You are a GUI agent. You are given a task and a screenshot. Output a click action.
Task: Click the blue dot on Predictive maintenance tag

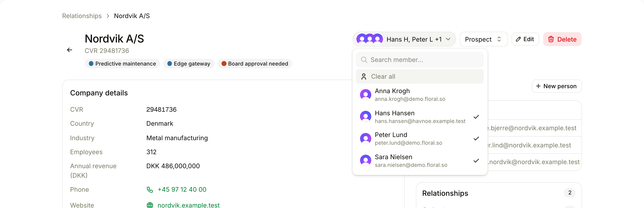91,64
